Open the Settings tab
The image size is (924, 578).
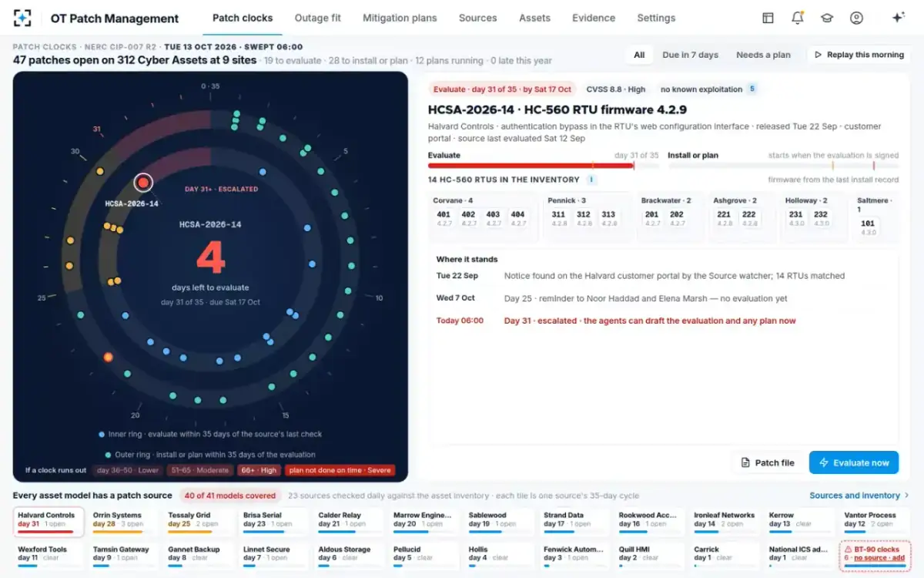point(656,18)
